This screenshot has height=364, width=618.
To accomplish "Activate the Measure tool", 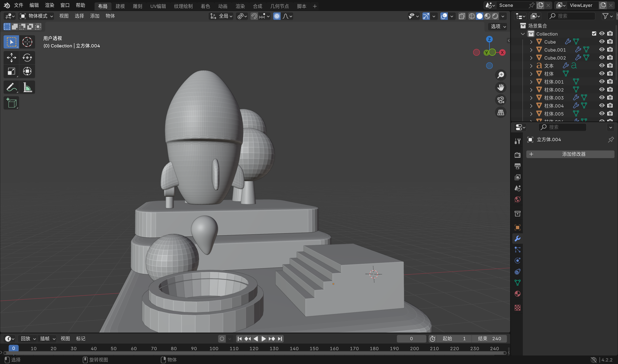I will pos(27,87).
